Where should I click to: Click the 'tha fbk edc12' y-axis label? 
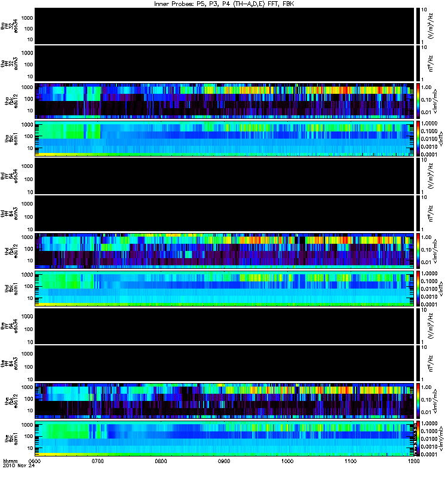[11, 100]
